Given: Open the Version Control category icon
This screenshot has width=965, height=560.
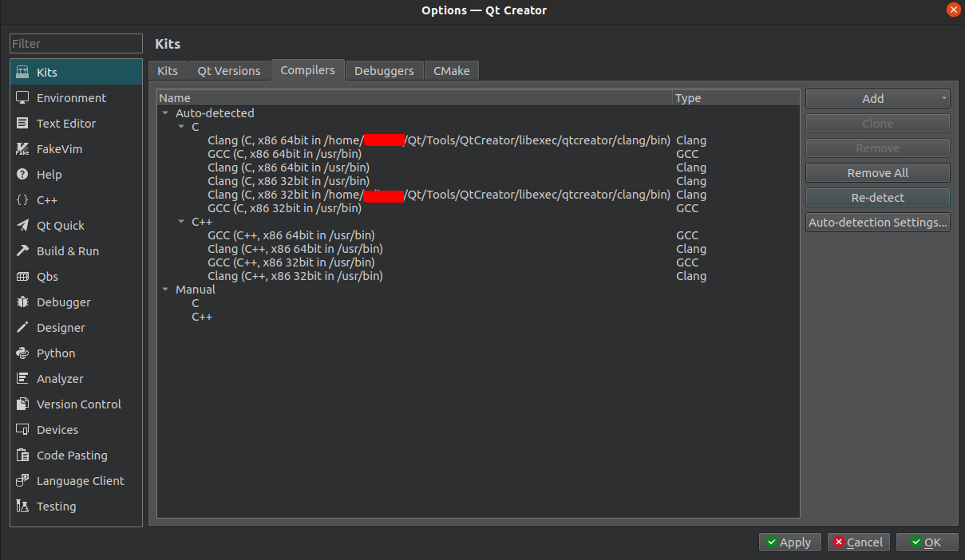Looking at the screenshot, I should click(x=22, y=404).
